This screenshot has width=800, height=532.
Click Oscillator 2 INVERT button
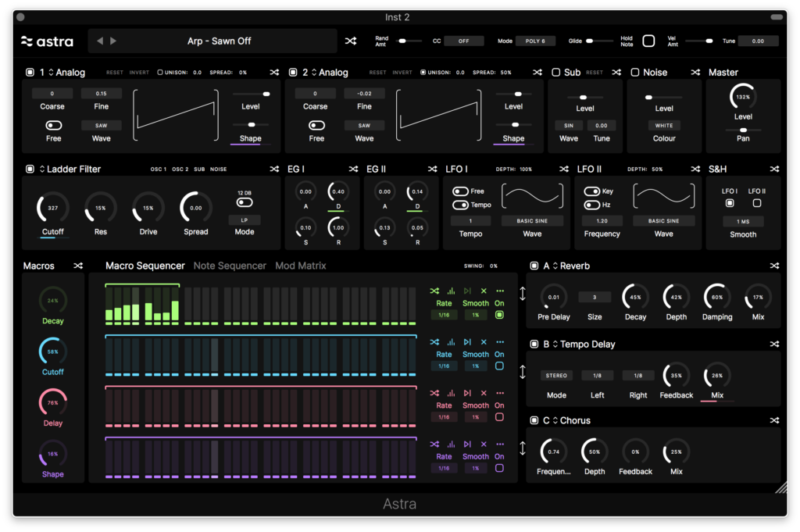tap(402, 73)
